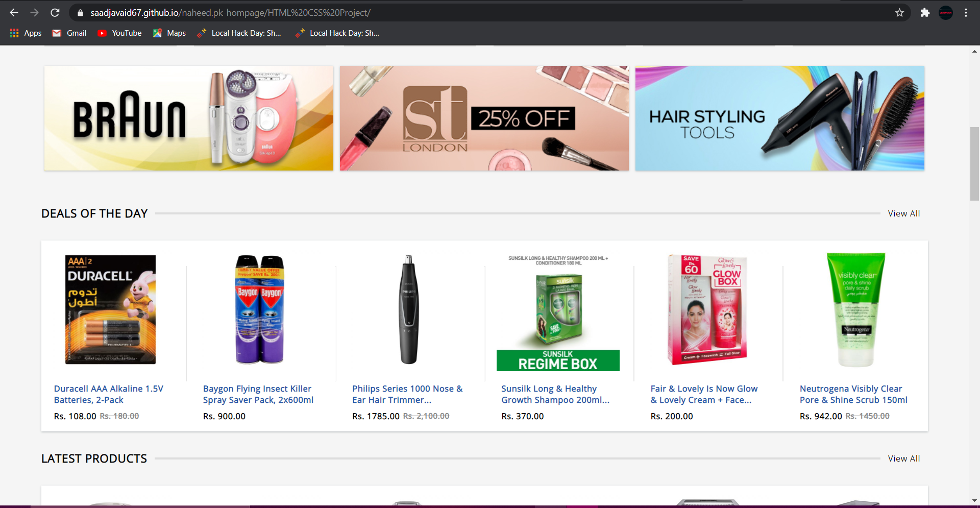Open the Braun promotional banner
This screenshot has height=508, width=980.
click(189, 118)
